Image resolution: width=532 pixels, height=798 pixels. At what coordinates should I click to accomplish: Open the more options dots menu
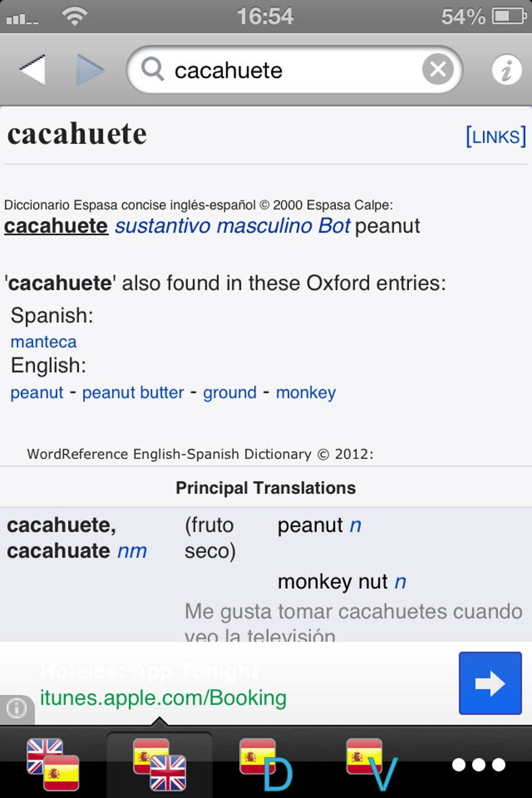tap(478, 765)
